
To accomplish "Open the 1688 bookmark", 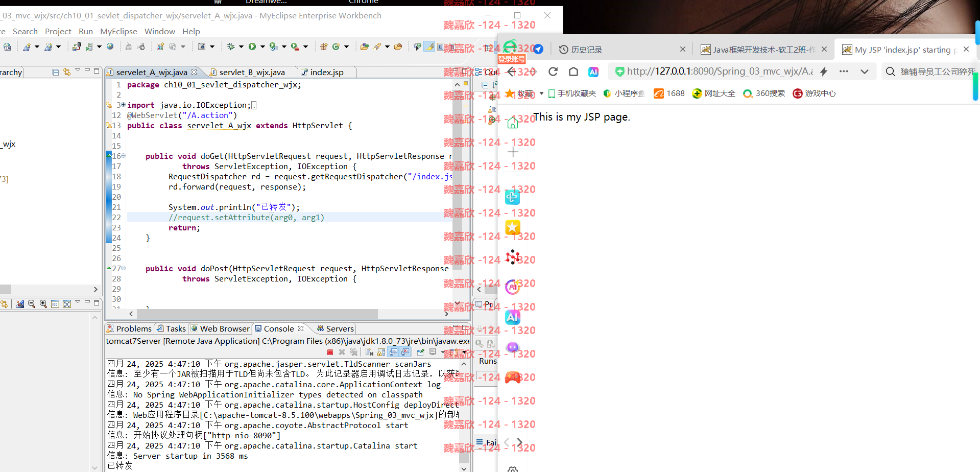I will point(670,93).
